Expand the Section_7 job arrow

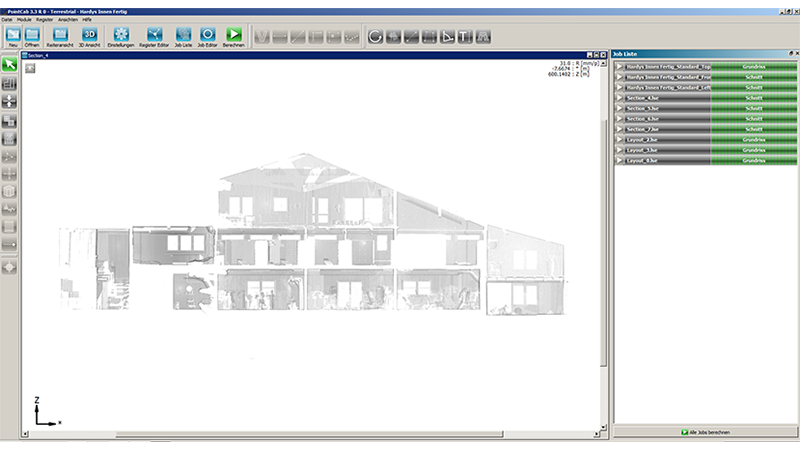(x=619, y=129)
